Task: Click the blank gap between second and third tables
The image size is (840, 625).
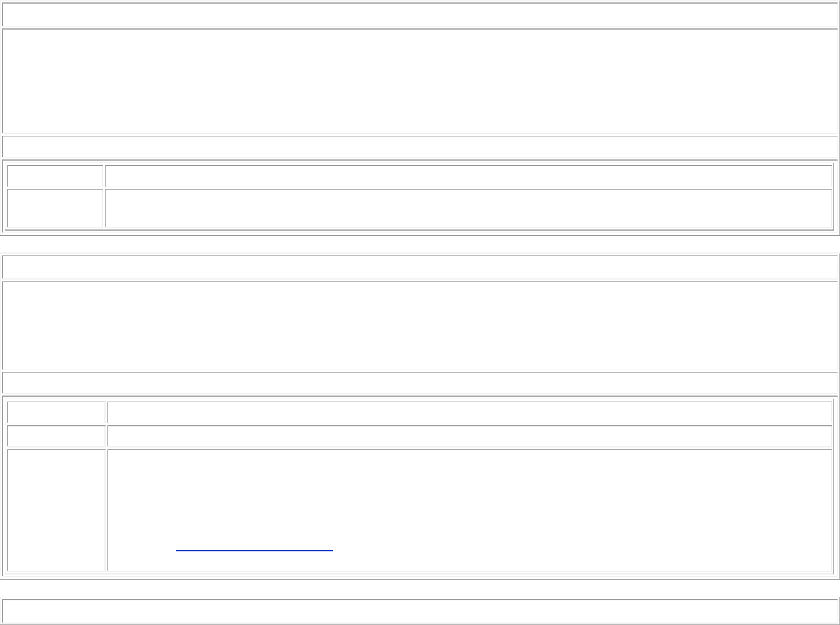Action: pos(419,588)
